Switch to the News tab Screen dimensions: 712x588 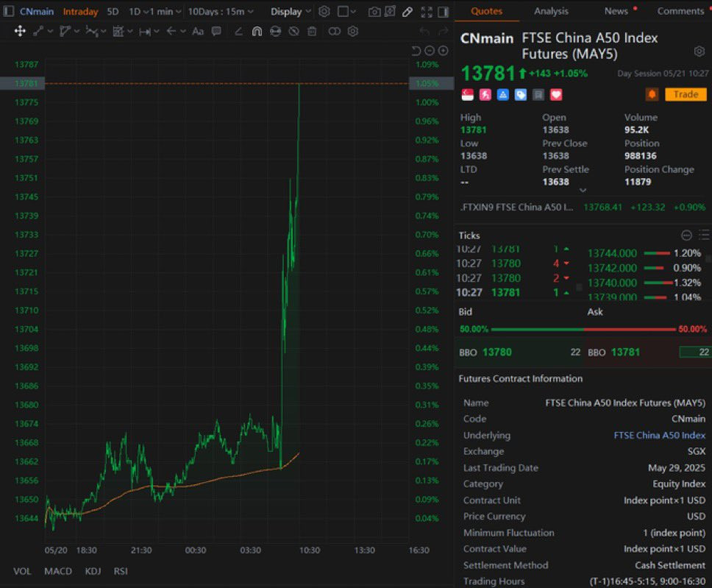616,11
